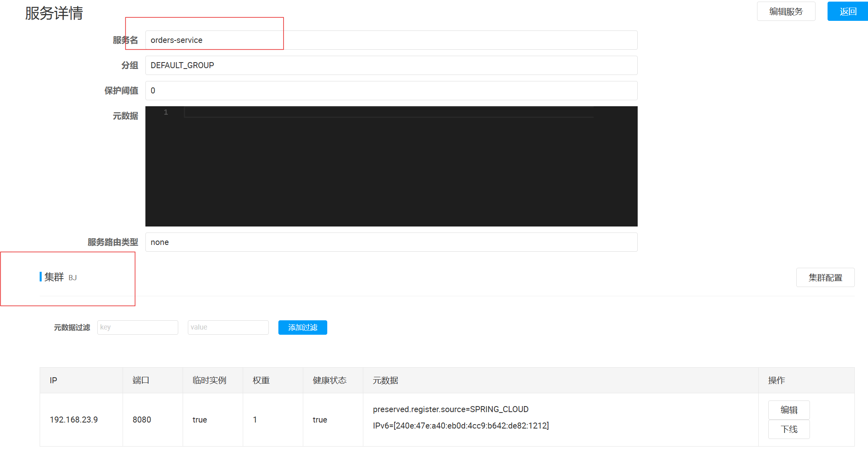
Task: Click the 权重 column header
Action: [261, 380]
